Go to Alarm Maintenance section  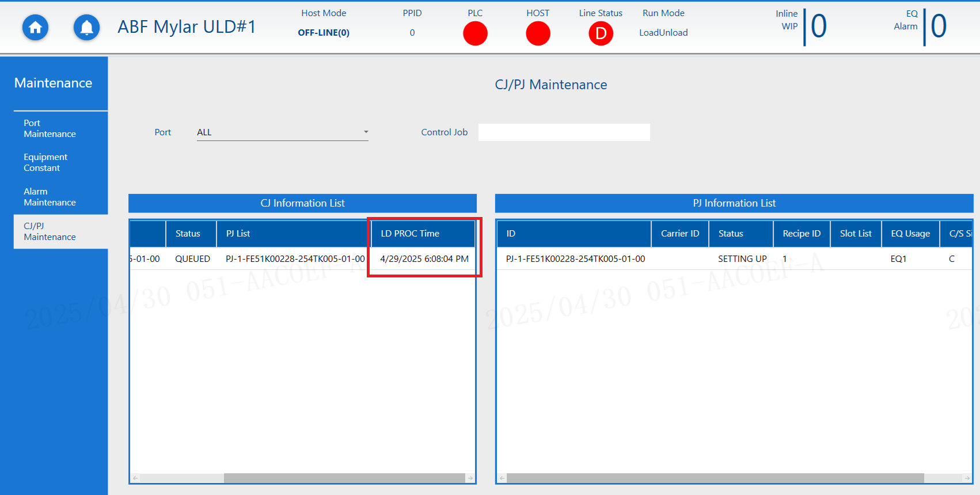pyautogui.click(x=50, y=197)
